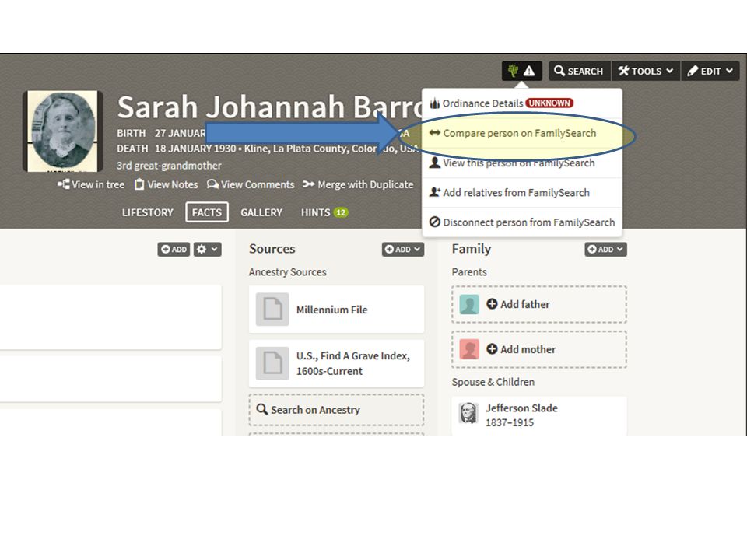
Task: Click the UNKNOWN ordinance status badge
Action: click(x=550, y=103)
